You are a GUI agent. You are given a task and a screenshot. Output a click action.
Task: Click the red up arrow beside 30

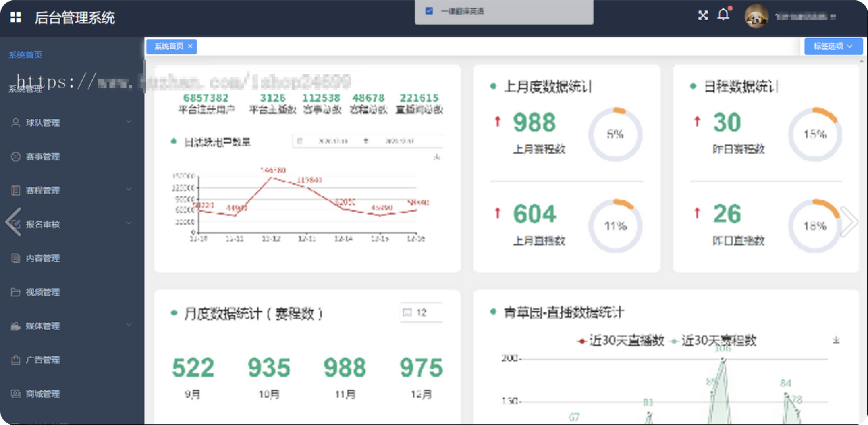point(697,121)
